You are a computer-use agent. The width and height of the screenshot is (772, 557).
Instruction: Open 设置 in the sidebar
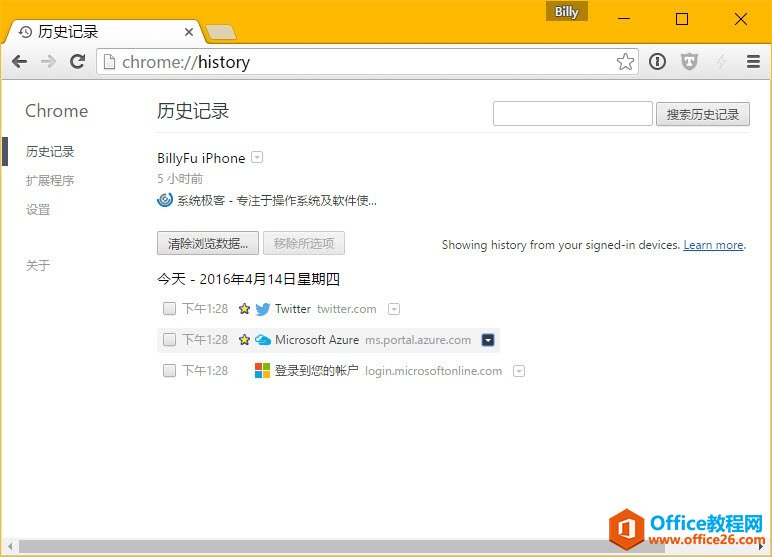tap(38, 209)
